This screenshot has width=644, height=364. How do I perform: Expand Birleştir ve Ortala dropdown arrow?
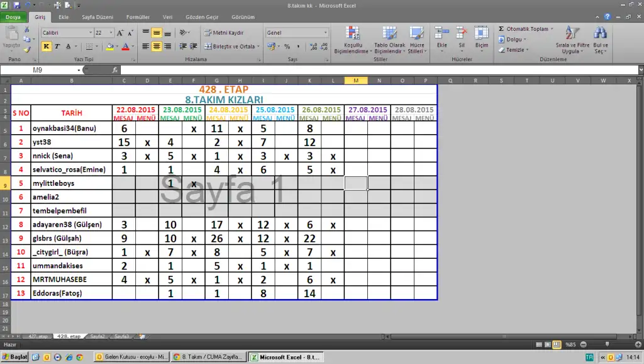pos(258,47)
